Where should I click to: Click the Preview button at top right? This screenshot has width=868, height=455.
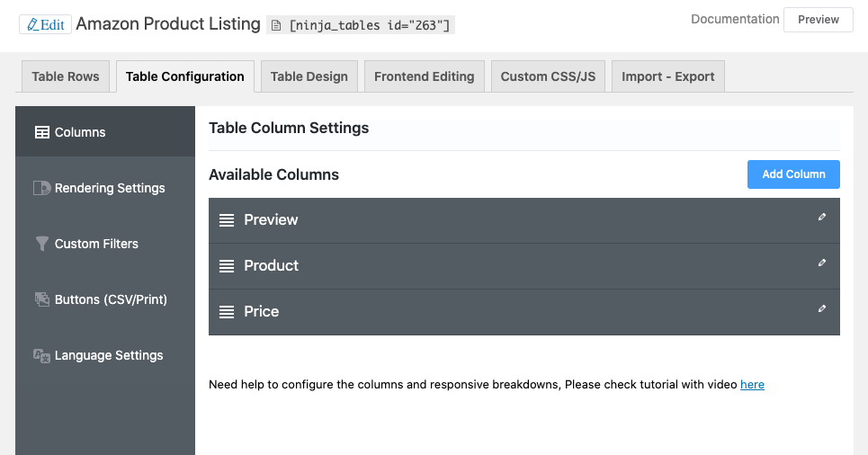[818, 20]
